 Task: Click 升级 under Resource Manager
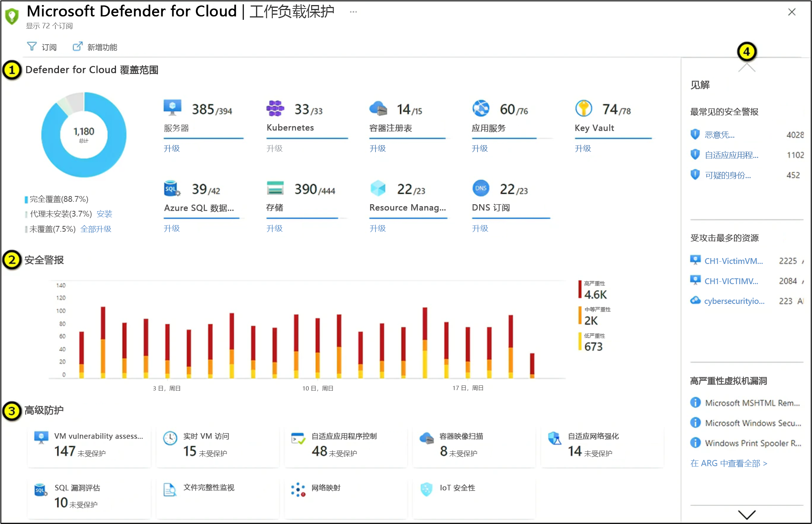click(377, 228)
